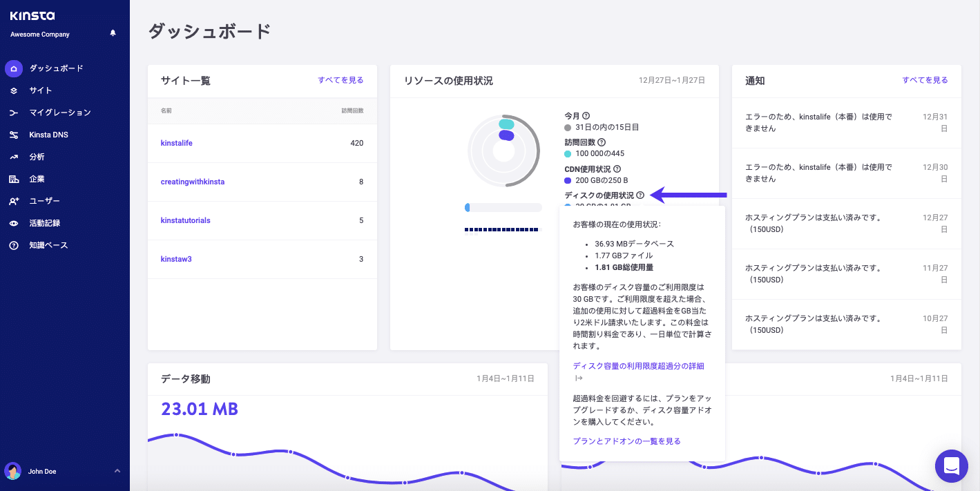Screen dimensions: 980x491
Task: Click the resource usage donut chart
Action: point(504,151)
